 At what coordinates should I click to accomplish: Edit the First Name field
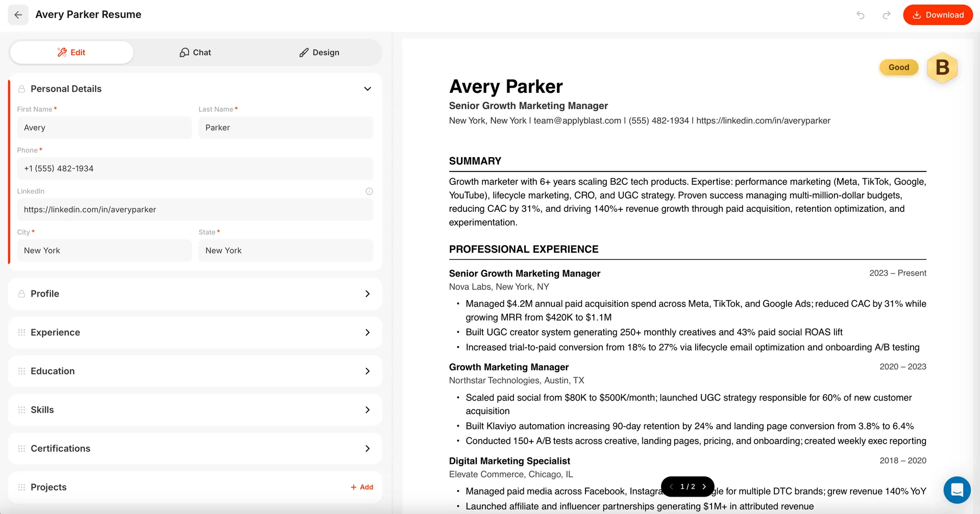coord(105,128)
